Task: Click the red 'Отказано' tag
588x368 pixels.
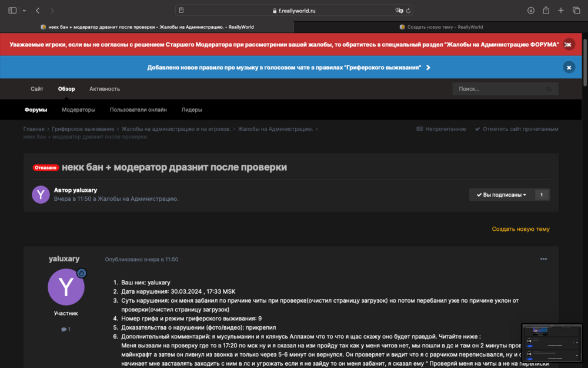Action: pos(45,167)
